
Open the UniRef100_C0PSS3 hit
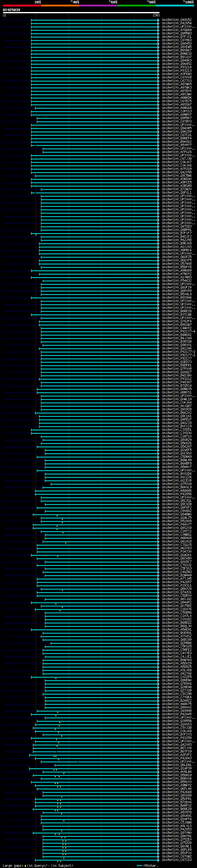point(177,111)
